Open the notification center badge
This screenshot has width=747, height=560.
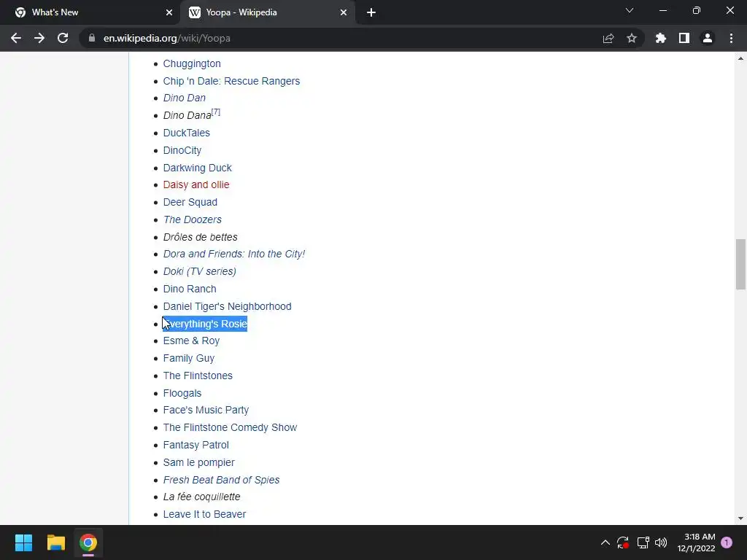pos(727,542)
